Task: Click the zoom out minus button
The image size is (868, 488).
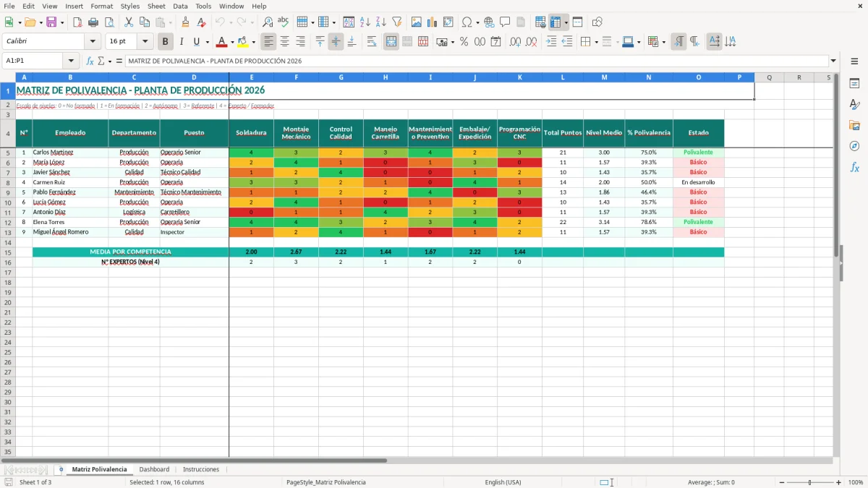Action: [x=783, y=482]
